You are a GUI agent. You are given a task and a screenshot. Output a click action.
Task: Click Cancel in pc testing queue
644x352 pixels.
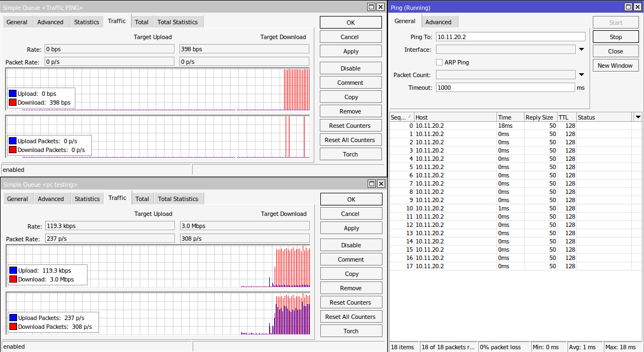351,214
